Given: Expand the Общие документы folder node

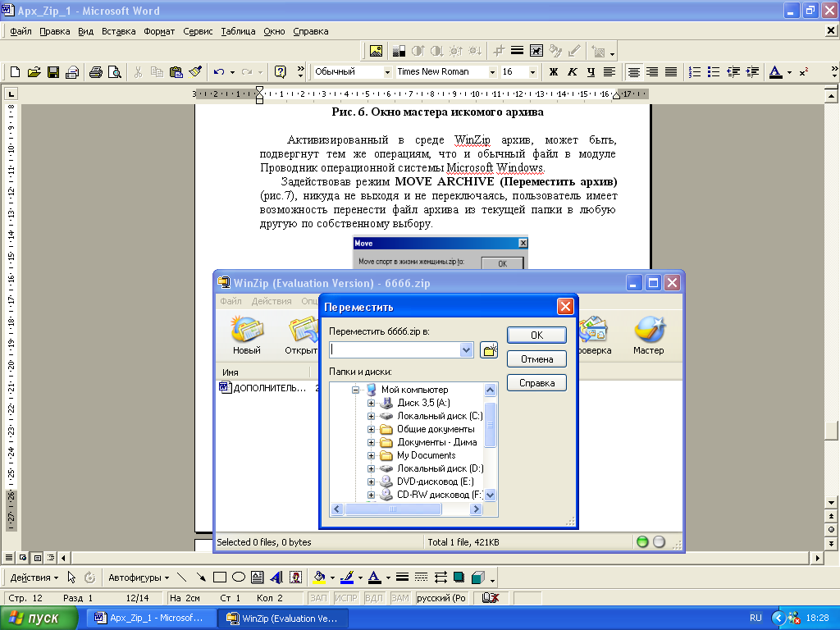Looking at the screenshot, I should click(x=371, y=429).
